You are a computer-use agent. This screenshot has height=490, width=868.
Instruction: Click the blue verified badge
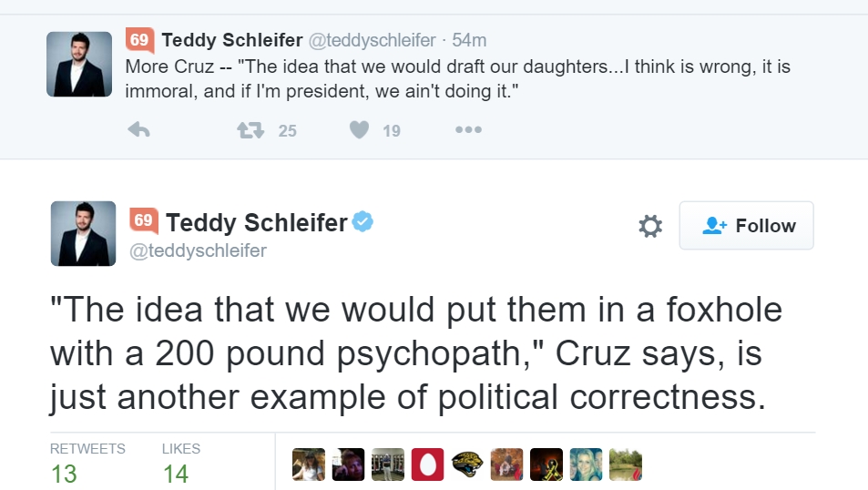click(x=363, y=221)
